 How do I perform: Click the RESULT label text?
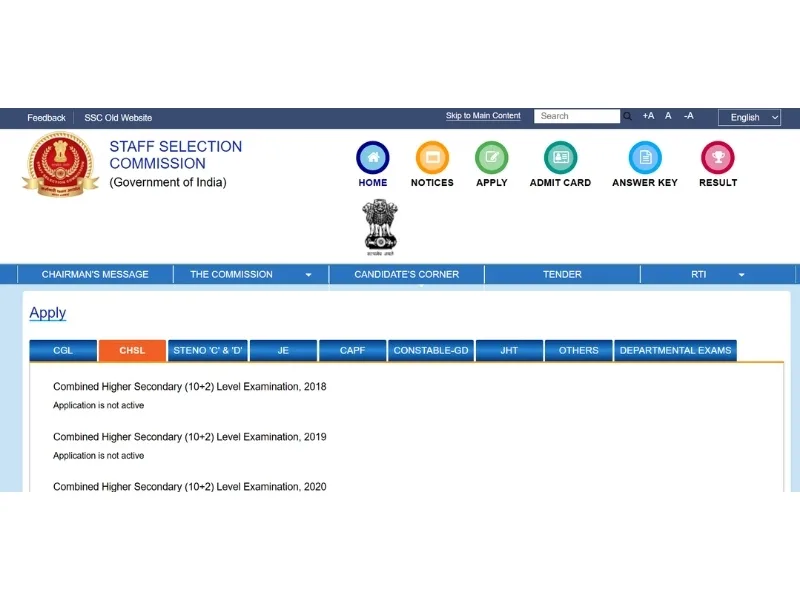pyautogui.click(x=718, y=183)
